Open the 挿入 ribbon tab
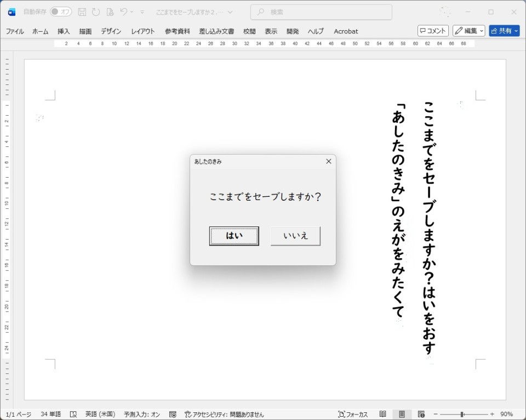 [64, 31]
